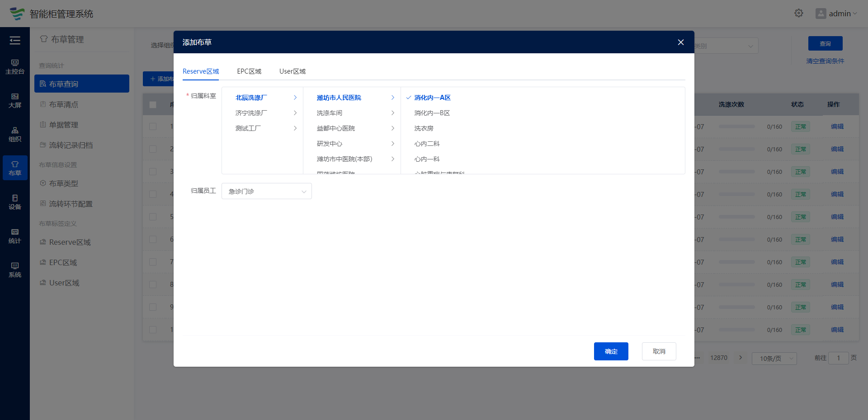Tick the checkbox of table row 3
Image resolution: width=868 pixels, height=420 pixels.
pyautogui.click(x=153, y=172)
